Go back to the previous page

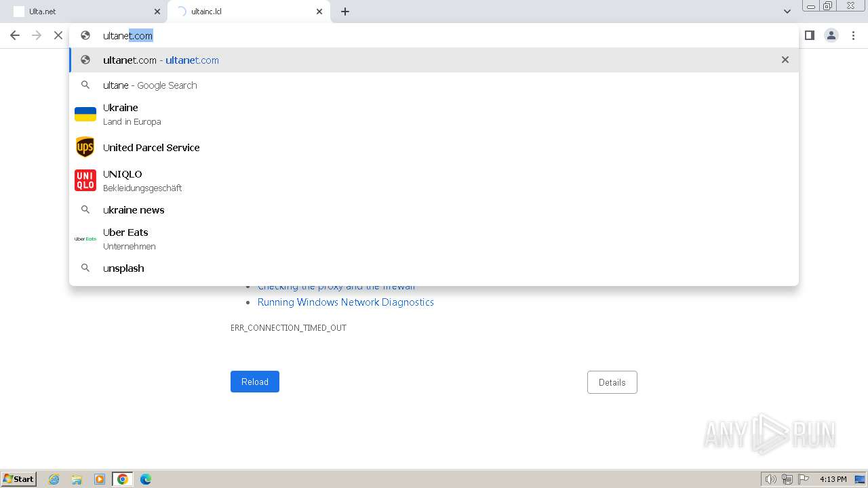click(x=15, y=35)
